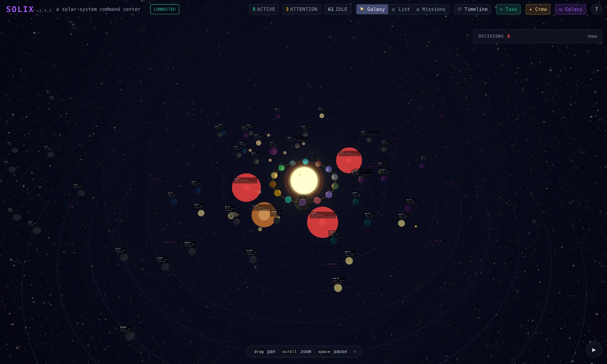Click the DECISIONS count 6
The height and width of the screenshot is (364, 607).
pos(508,36)
